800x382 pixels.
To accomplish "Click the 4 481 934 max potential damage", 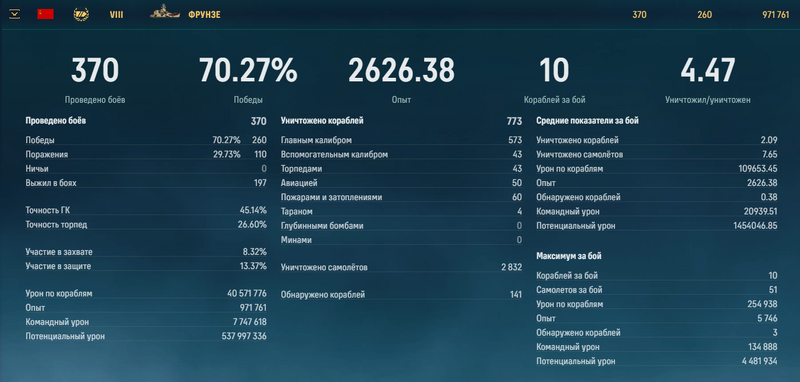I will 759,362.
